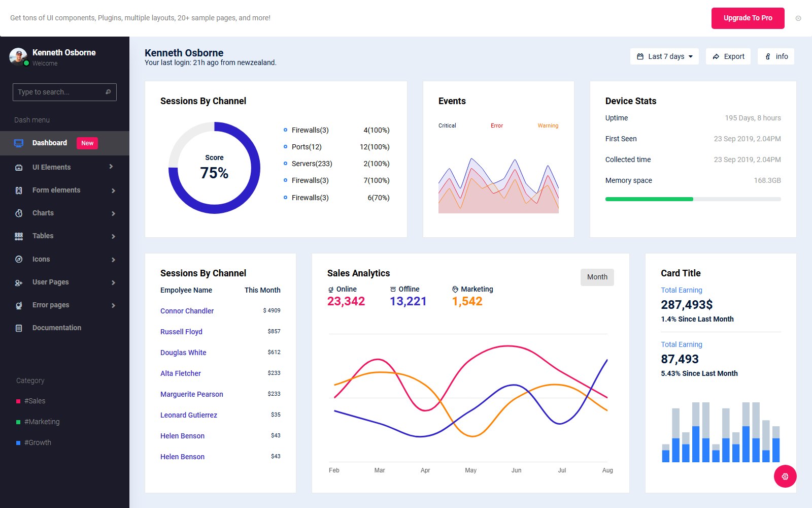Toggle the Error legend in Events chart
The height and width of the screenshot is (508, 812).
click(x=496, y=125)
